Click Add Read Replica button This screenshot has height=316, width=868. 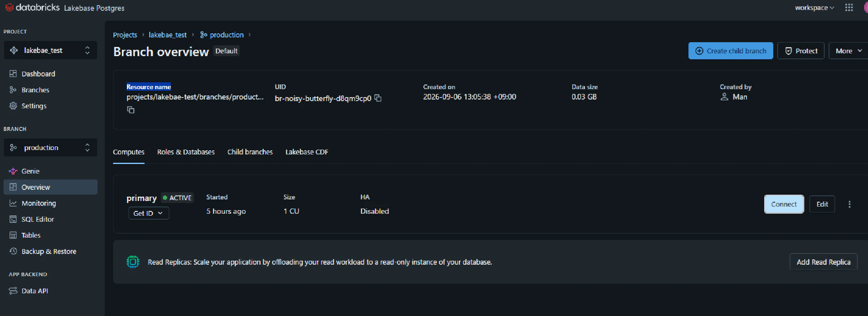pos(823,262)
